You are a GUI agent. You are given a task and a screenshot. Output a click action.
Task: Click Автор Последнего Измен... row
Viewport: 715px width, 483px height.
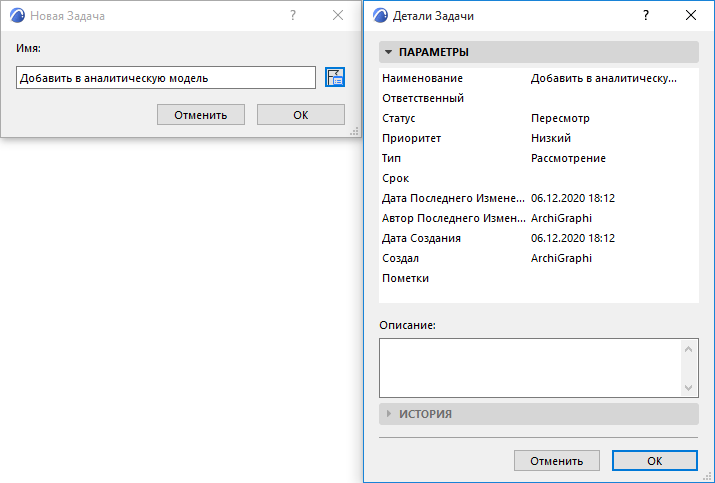click(x=539, y=218)
